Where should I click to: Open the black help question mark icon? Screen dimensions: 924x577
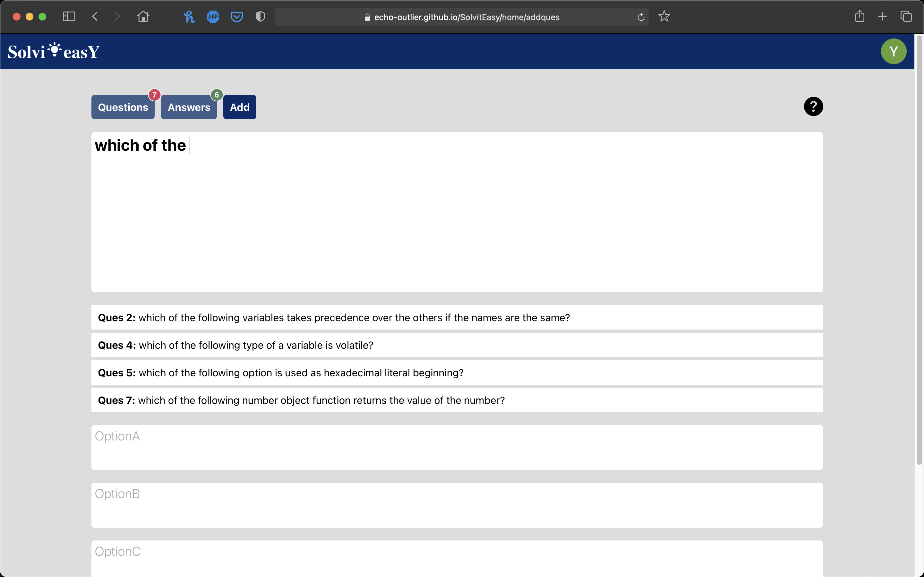[813, 106]
